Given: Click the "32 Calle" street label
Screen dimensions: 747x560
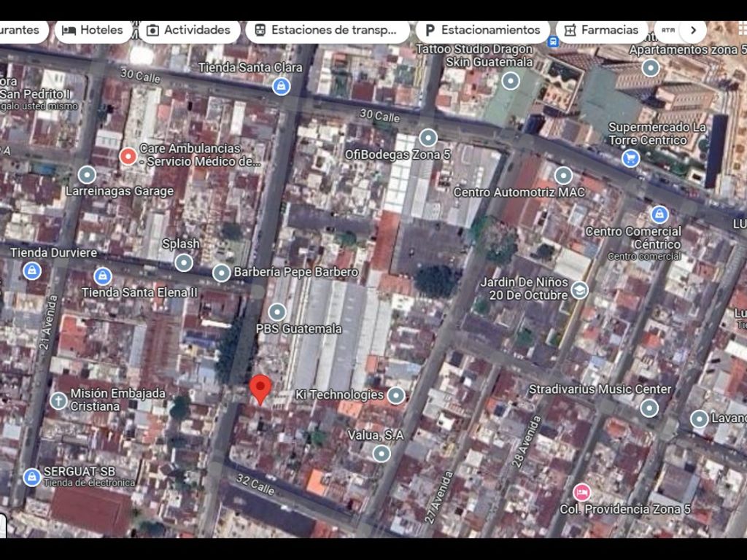Looking at the screenshot, I should (255, 485).
